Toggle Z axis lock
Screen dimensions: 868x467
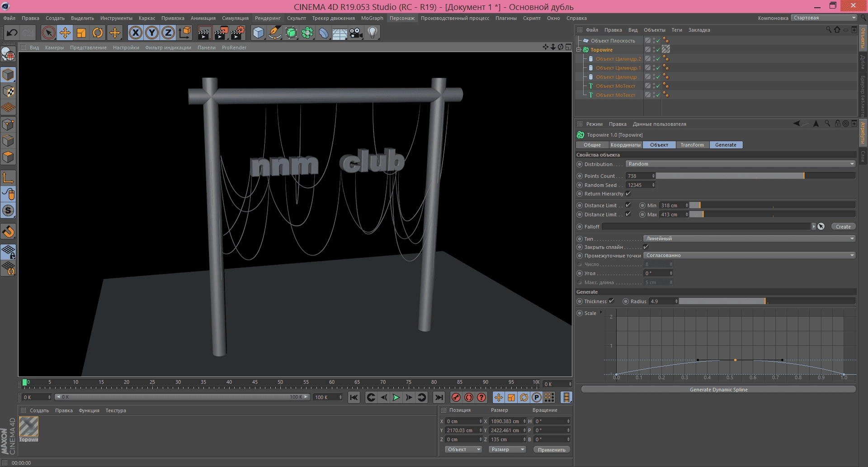click(168, 33)
